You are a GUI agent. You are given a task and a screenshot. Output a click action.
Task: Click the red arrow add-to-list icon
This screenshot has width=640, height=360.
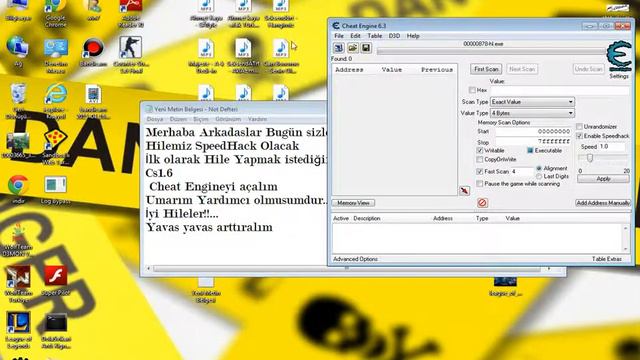pos(464,191)
